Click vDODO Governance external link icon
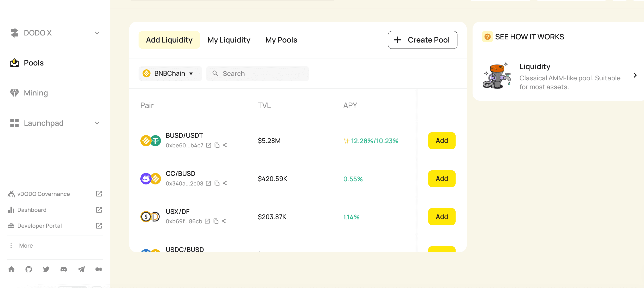Image resolution: width=644 pixels, height=288 pixels. 99,194
